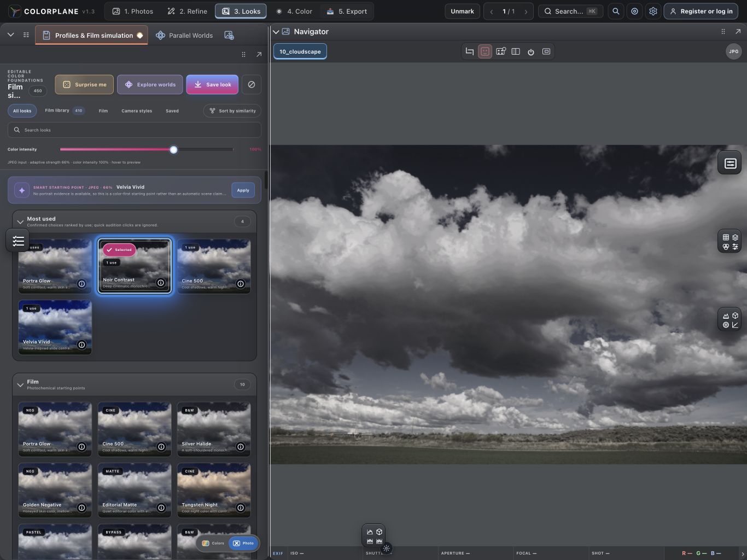The image size is (747, 560).
Task: Select the Portra Glow thumbnail in Film section
Action: pos(55,429)
